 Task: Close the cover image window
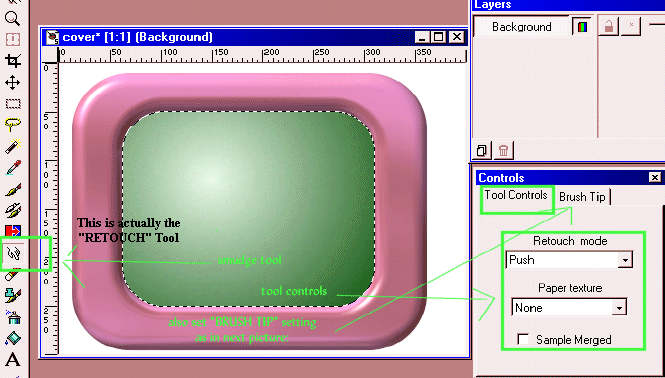(456, 37)
